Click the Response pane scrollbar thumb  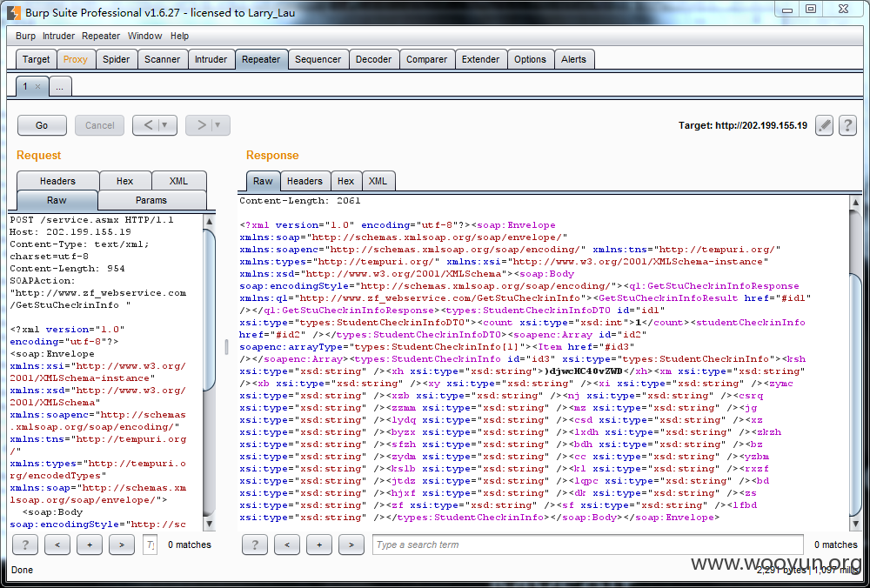(x=855, y=394)
